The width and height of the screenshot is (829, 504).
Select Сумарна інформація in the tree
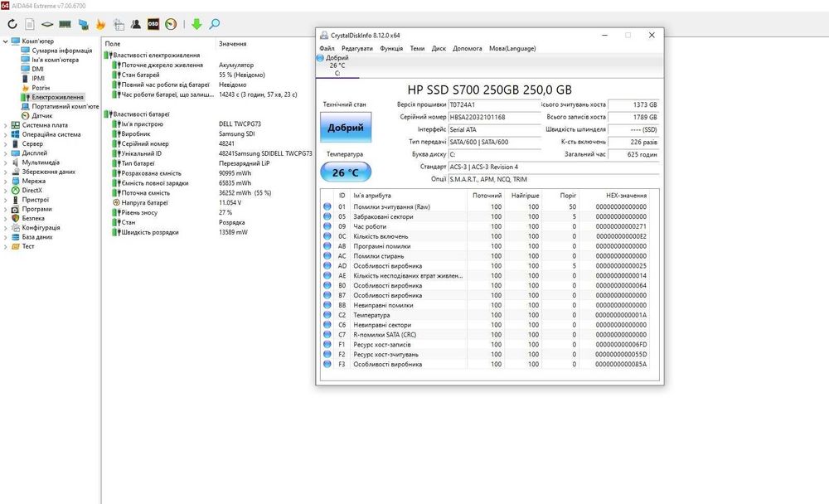coord(62,51)
